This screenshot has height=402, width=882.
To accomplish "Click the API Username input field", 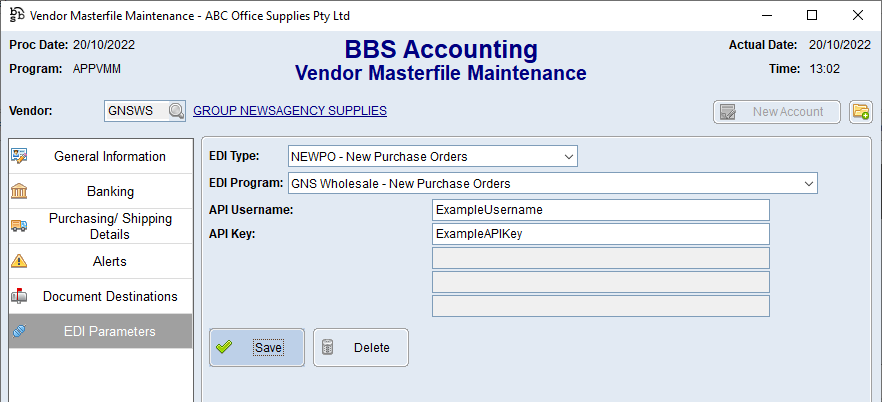I will [600, 210].
